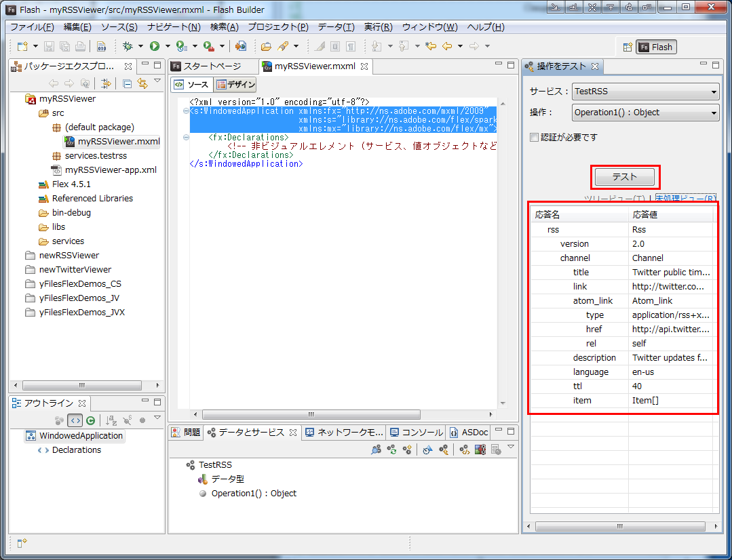
Task: Click the Open Type folder icon
Action: click(266, 45)
